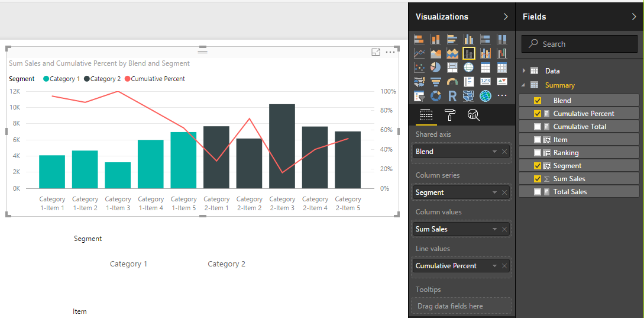Click the Search fields box
The image size is (644, 318).
[x=579, y=44]
